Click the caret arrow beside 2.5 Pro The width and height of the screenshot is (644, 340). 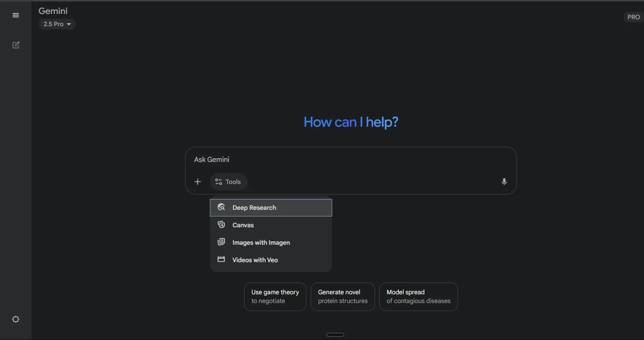69,24
